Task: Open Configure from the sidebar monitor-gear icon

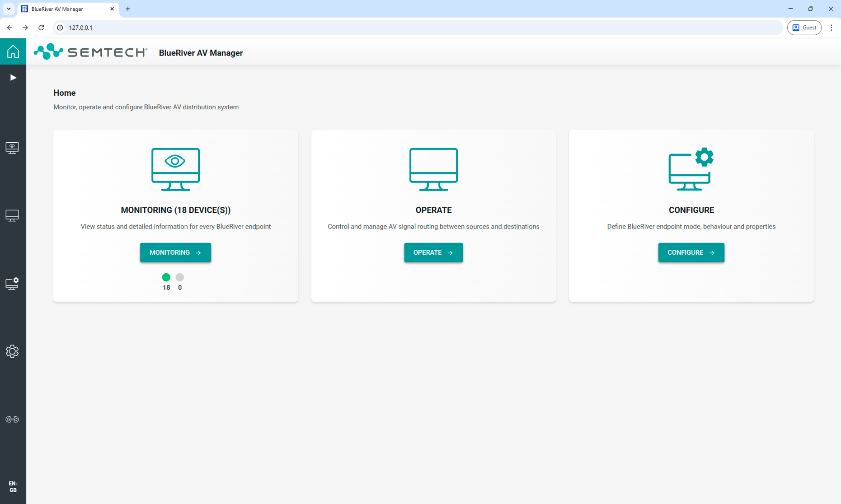Action: click(12, 284)
